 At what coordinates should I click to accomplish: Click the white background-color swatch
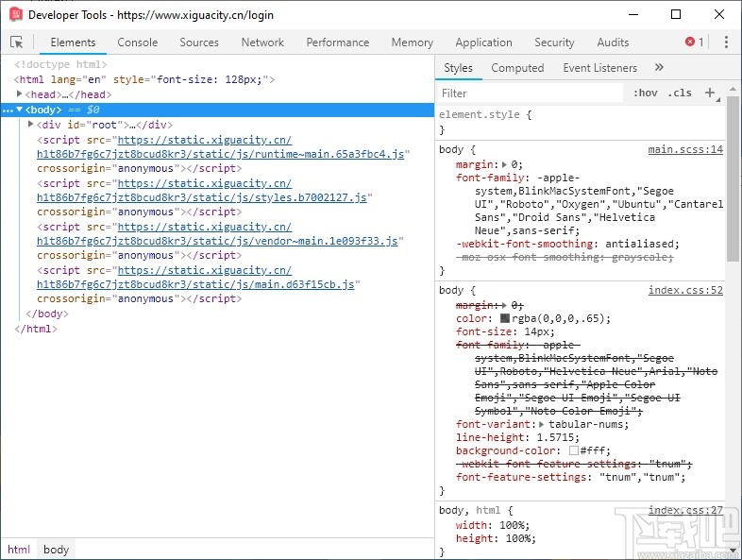click(x=573, y=451)
